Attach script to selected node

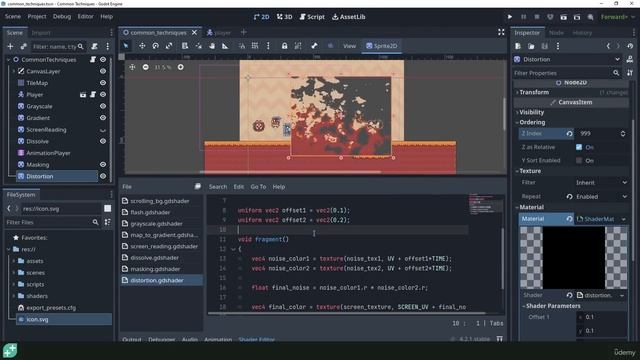pos(94,47)
